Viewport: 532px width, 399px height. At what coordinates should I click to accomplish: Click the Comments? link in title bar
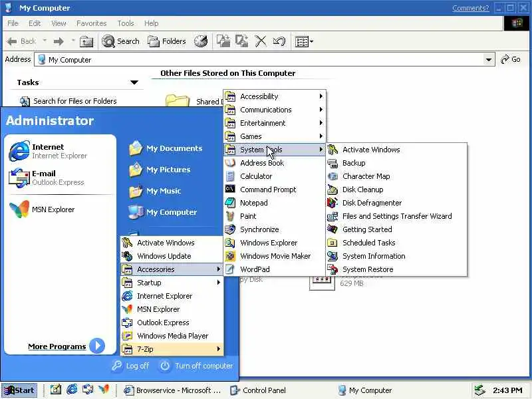coord(471,8)
